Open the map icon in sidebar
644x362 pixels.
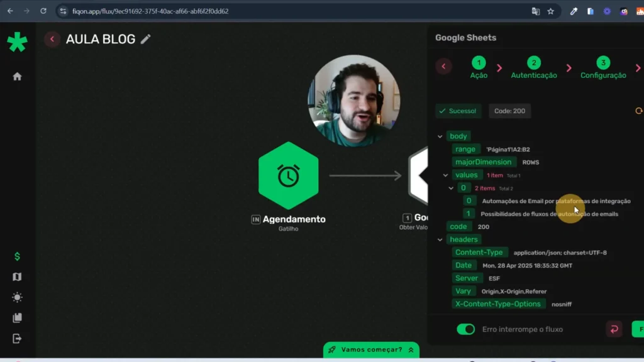[x=17, y=277]
